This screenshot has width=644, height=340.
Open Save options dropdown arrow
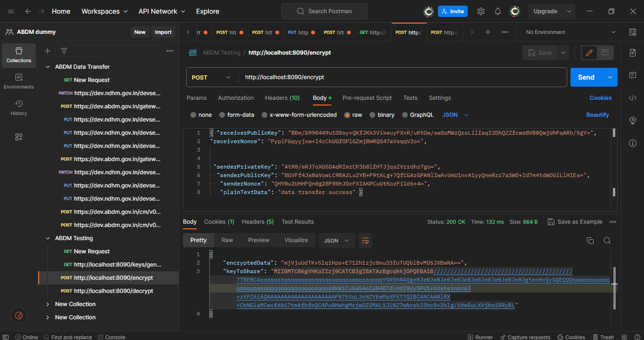[x=563, y=53]
